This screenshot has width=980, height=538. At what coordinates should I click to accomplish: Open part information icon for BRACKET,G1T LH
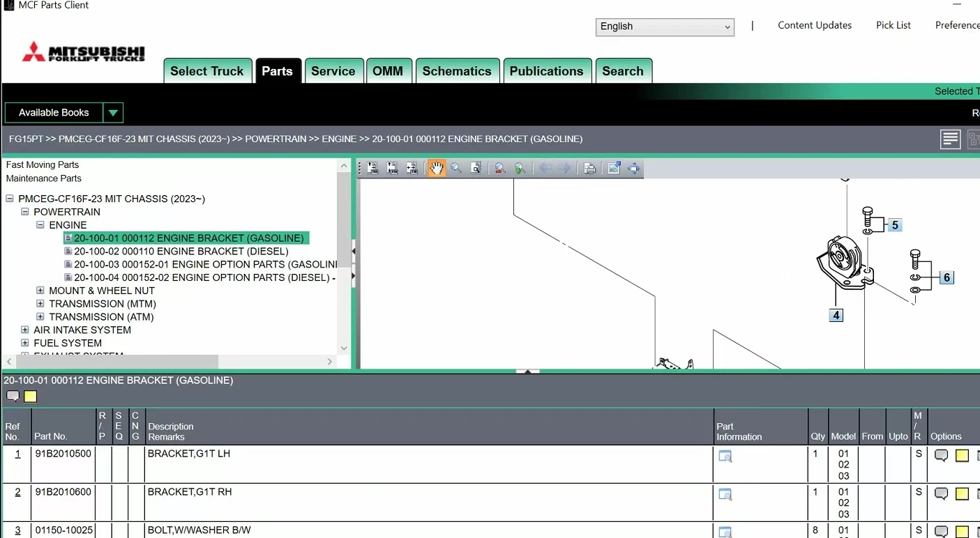coord(725,456)
